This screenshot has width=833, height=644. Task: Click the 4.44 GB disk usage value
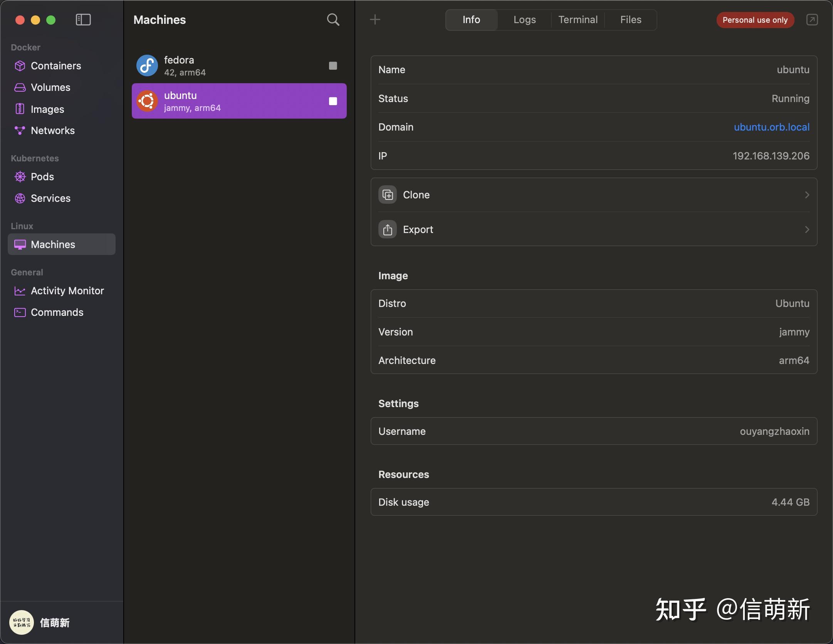tap(791, 502)
